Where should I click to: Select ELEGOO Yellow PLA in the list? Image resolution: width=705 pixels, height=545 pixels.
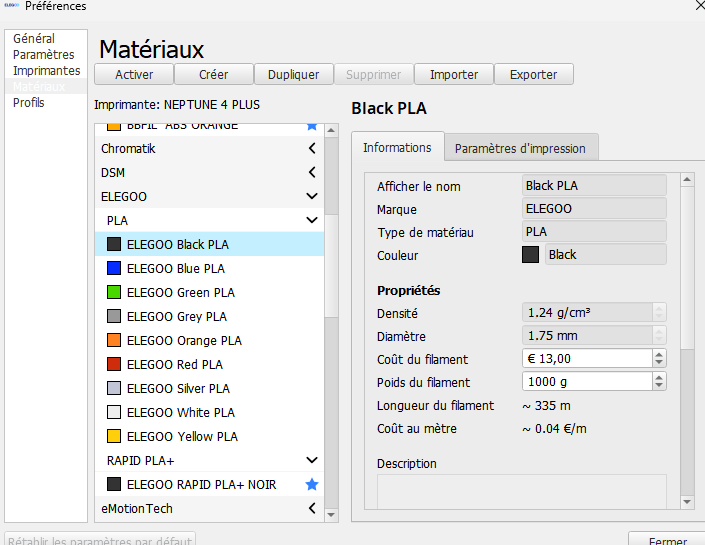(210, 436)
